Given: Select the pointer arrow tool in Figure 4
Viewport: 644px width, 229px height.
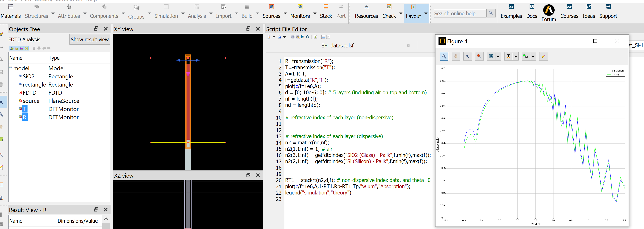Looking at the screenshot, I should click(x=467, y=57).
